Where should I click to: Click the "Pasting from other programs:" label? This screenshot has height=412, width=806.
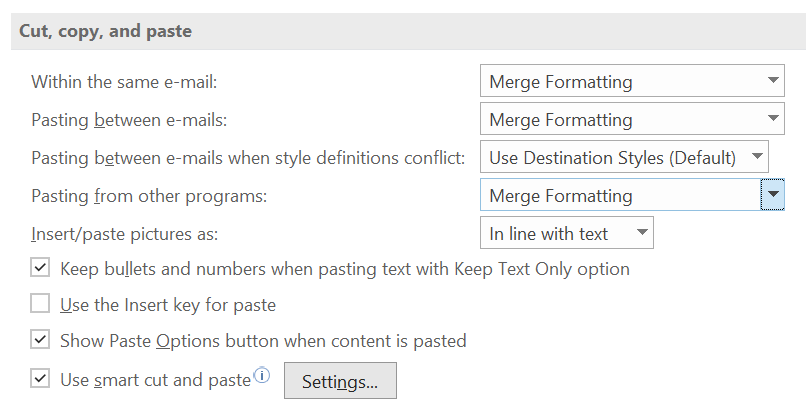point(149,196)
